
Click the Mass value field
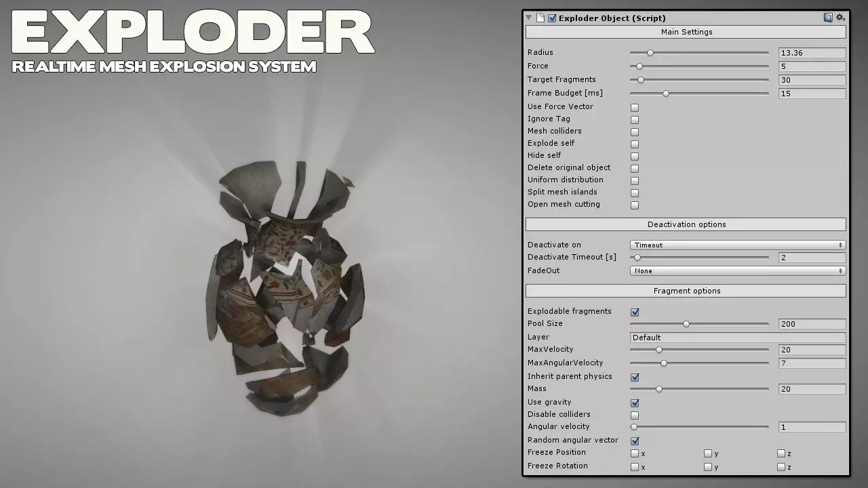click(x=812, y=389)
